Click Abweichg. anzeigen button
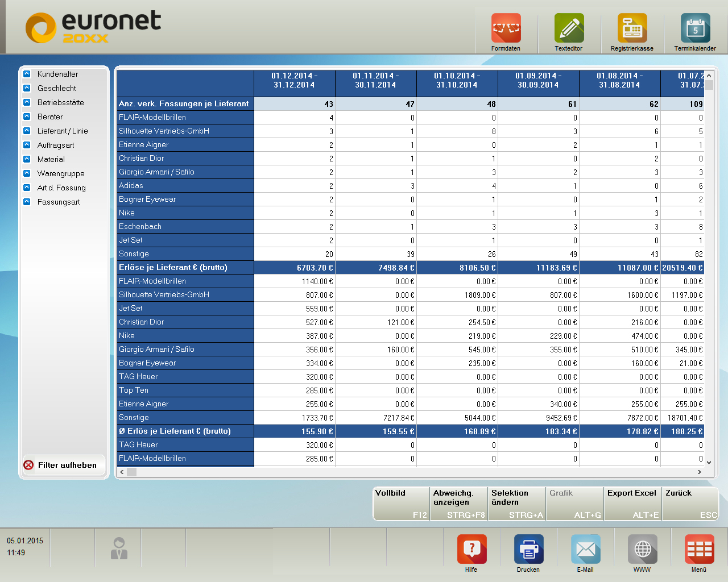This screenshot has width=728, height=582. [x=459, y=504]
